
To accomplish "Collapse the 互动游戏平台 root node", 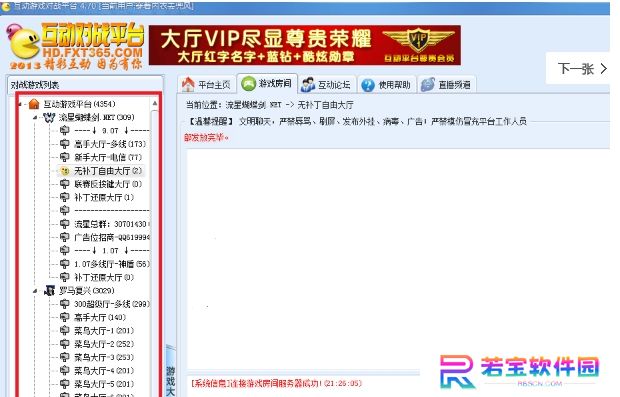I will pos(20,104).
